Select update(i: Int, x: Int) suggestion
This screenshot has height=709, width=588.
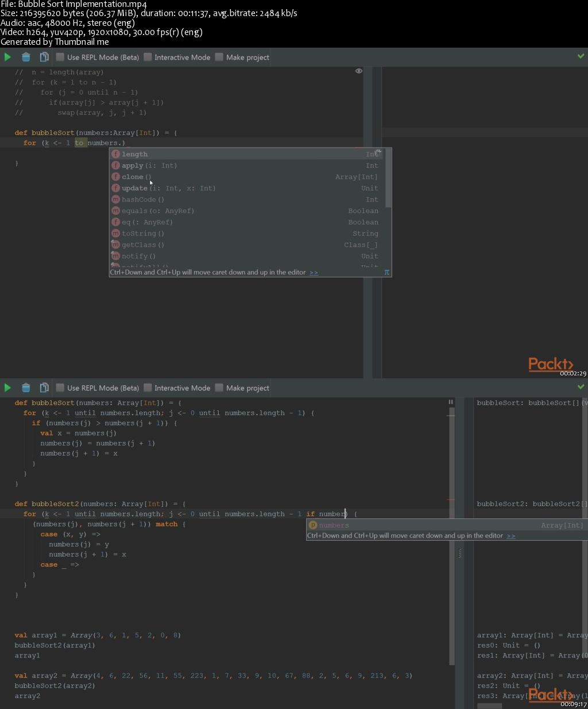click(247, 188)
